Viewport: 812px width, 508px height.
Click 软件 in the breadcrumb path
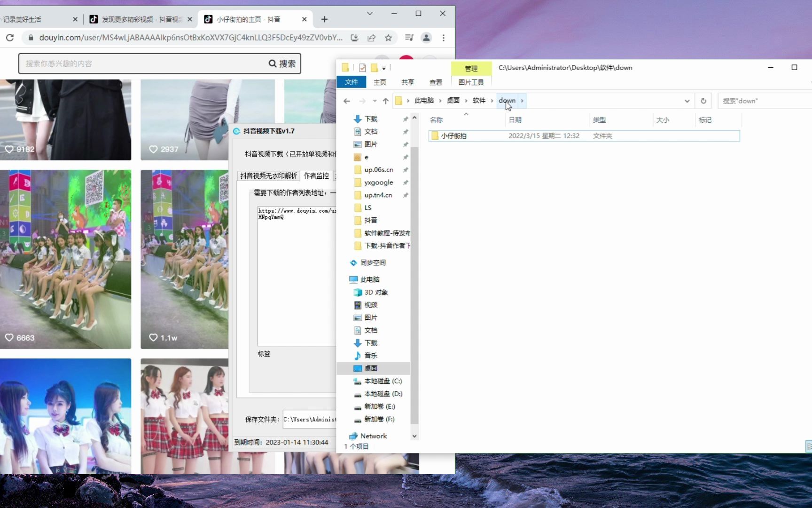point(479,101)
